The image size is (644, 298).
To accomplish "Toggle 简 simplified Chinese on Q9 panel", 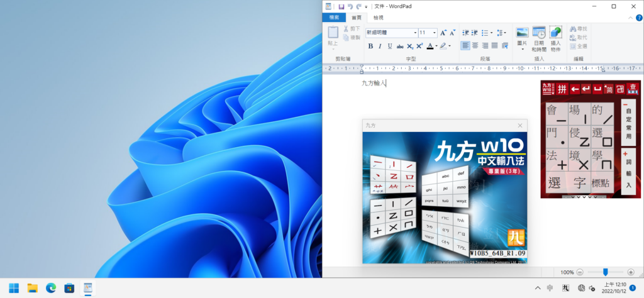I will pyautogui.click(x=609, y=89).
